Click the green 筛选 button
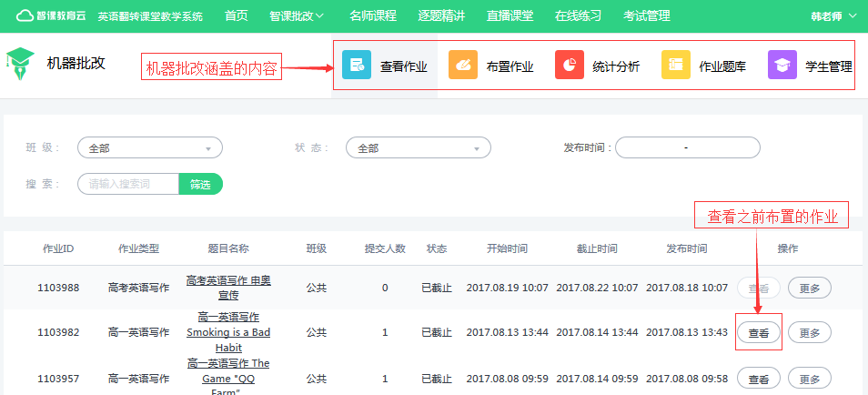The width and height of the screenshot is (868, 395). point(200,184)
